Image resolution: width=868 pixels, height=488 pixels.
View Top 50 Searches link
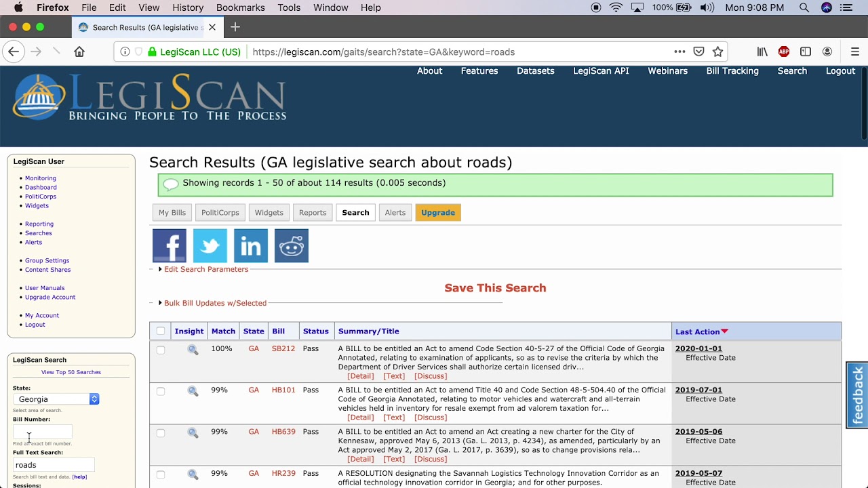pyautogui.click(x=71, y=372)
